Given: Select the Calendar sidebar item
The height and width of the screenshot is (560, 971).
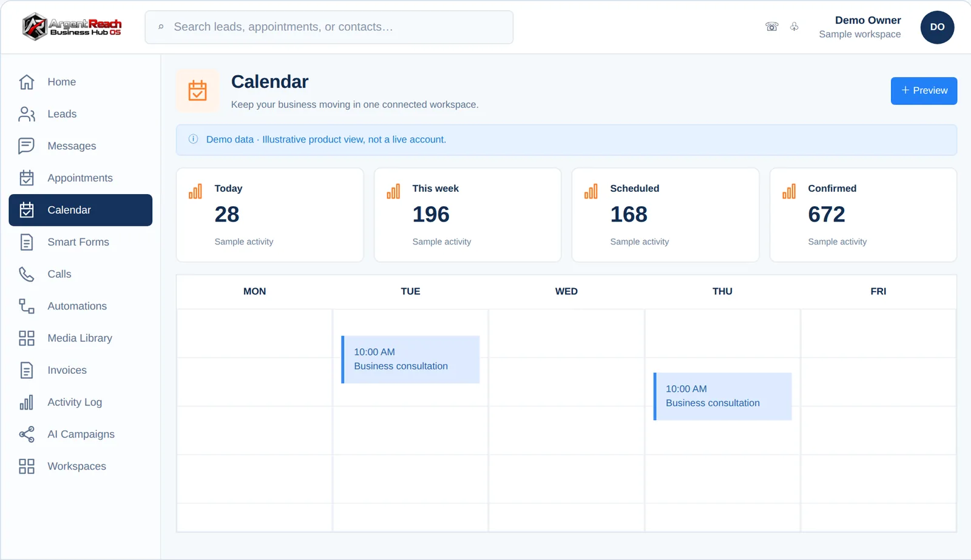Looking at the screenshot, I should click(x=81, y=210).
